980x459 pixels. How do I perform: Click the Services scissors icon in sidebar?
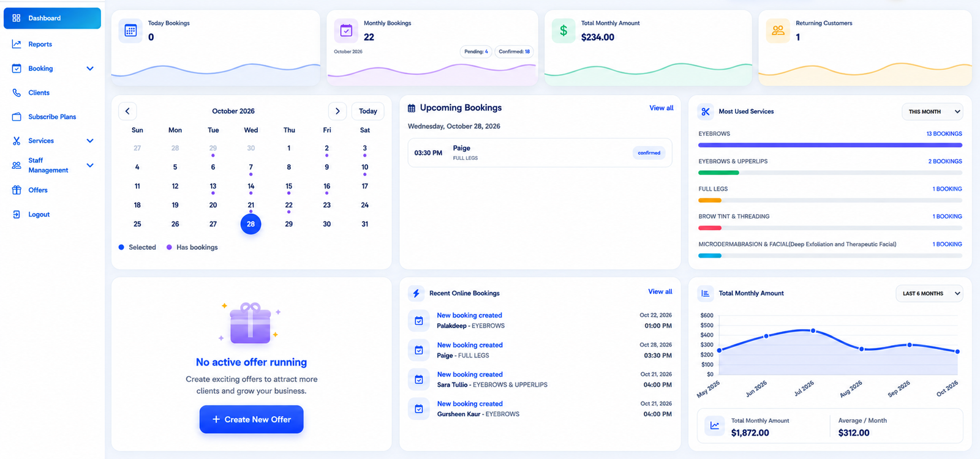pyautogui.click(x=17, y=141)
